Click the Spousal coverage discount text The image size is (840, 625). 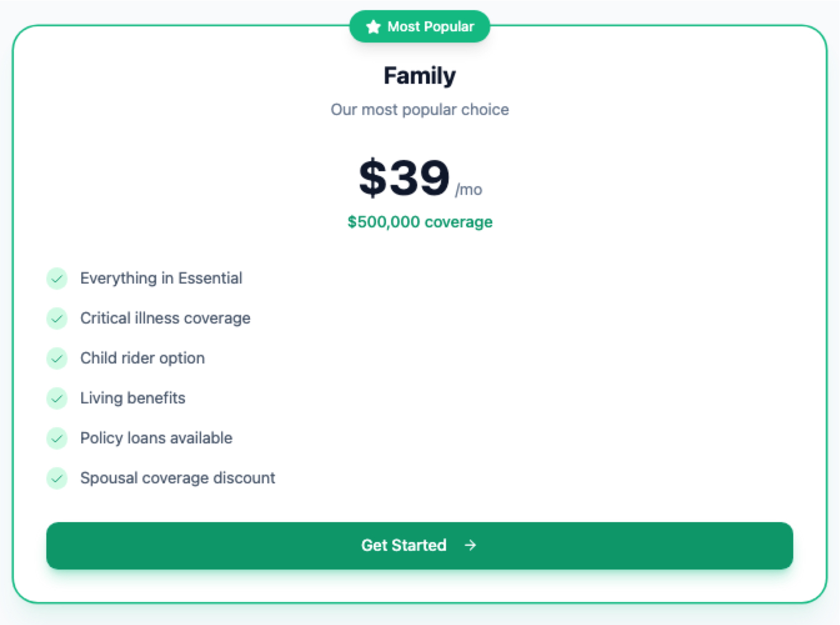(177, 478)
